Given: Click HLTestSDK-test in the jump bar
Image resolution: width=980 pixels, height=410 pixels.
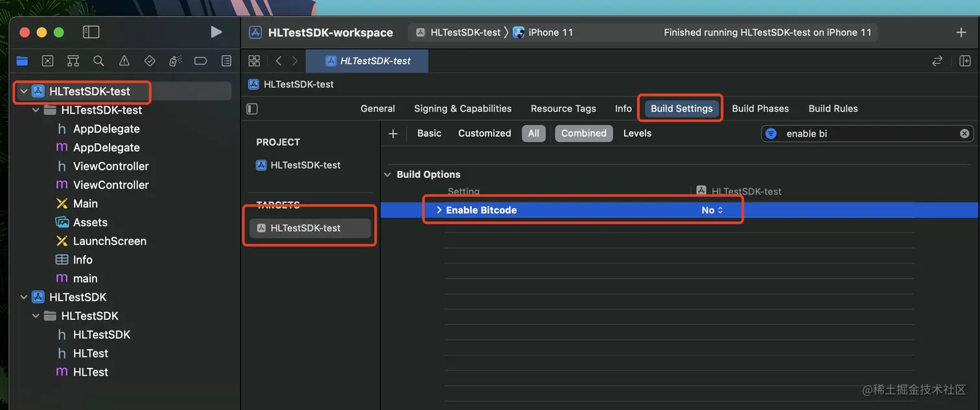Looking at the screenshot, I should click(291, 84).
